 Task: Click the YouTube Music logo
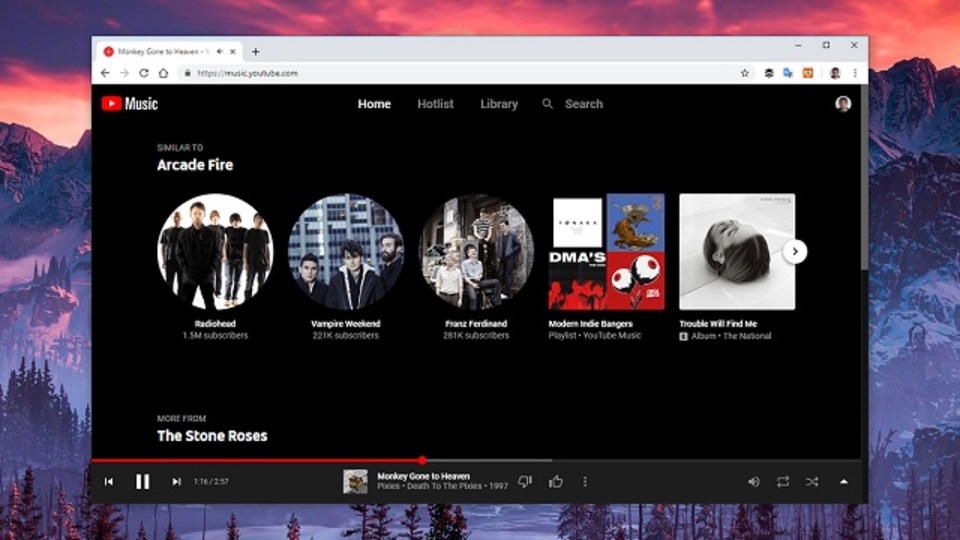click(129, 104)
